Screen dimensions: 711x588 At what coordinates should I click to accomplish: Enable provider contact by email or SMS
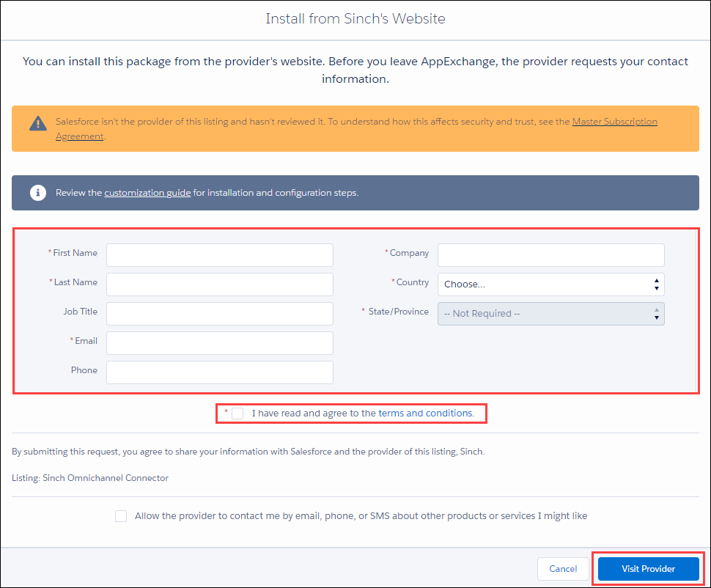coord(121,515)
